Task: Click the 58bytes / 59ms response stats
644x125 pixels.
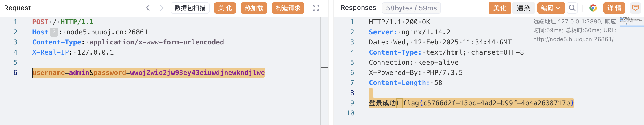Action: (411, 8)
